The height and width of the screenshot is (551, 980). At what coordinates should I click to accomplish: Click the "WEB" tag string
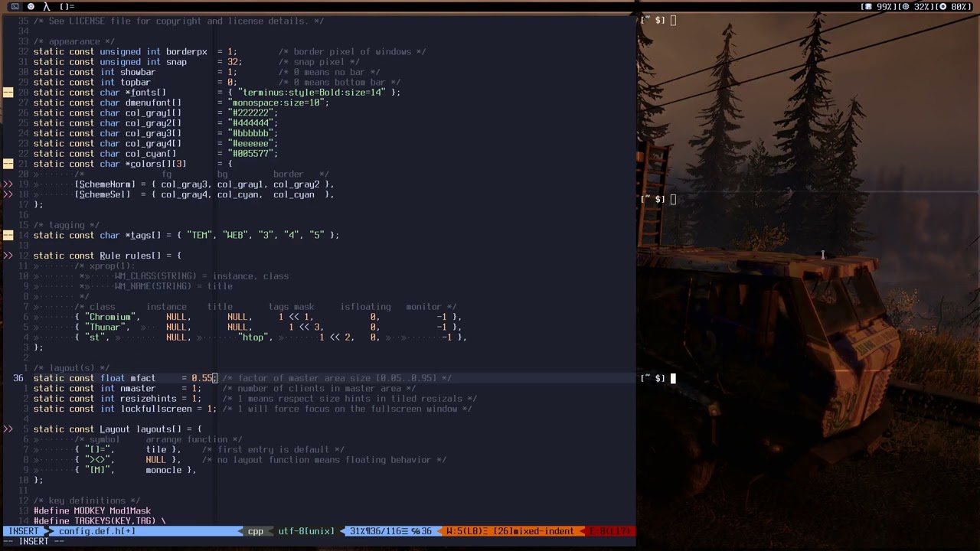(235, 235)
